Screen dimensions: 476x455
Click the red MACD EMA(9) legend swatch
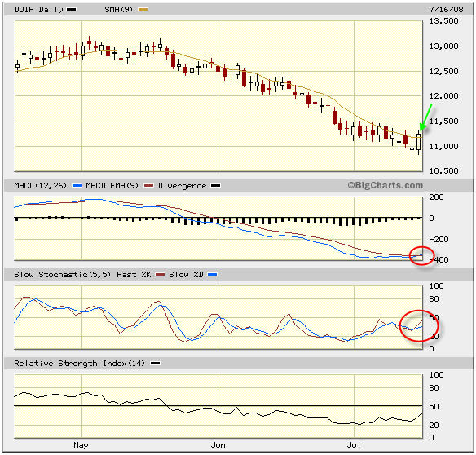coord(148,186)
